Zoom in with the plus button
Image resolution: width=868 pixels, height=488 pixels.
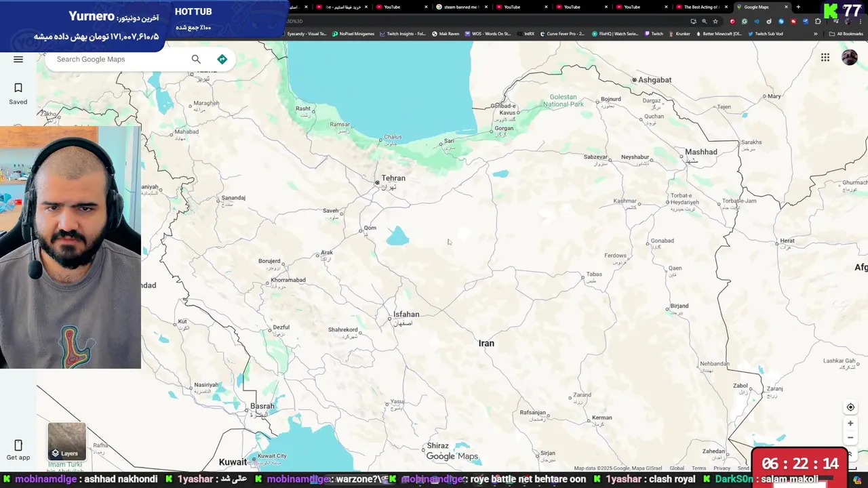850,424
